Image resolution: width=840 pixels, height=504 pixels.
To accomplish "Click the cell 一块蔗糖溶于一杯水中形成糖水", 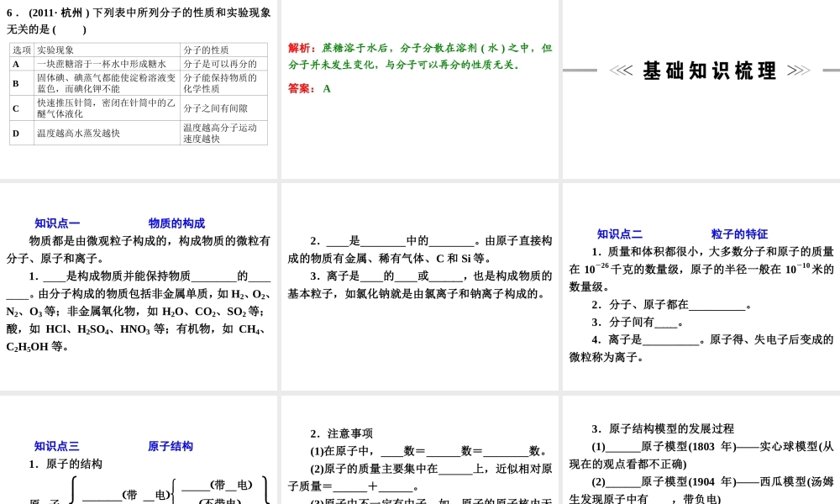I will 108,64.
